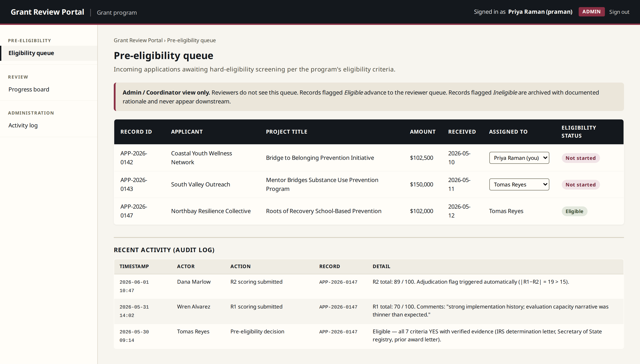Click Tomas Reyes assignee text for APP-2026-0147
The width and height of the screenshot is (640, 364).
(506, 211)
